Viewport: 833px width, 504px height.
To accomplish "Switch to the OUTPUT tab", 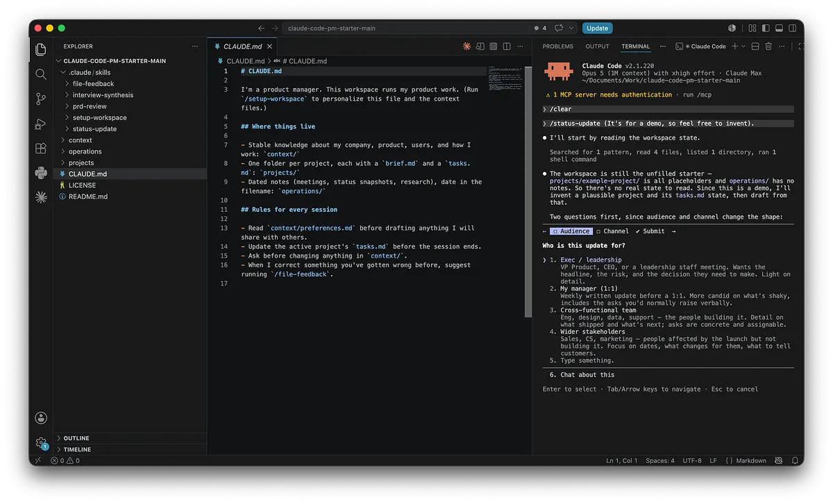I will (597, 47).
